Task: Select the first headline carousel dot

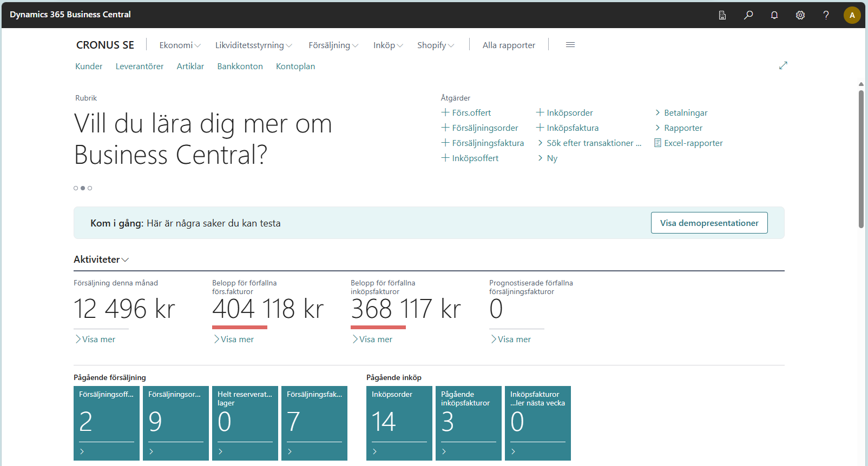Action: point(76,188)
